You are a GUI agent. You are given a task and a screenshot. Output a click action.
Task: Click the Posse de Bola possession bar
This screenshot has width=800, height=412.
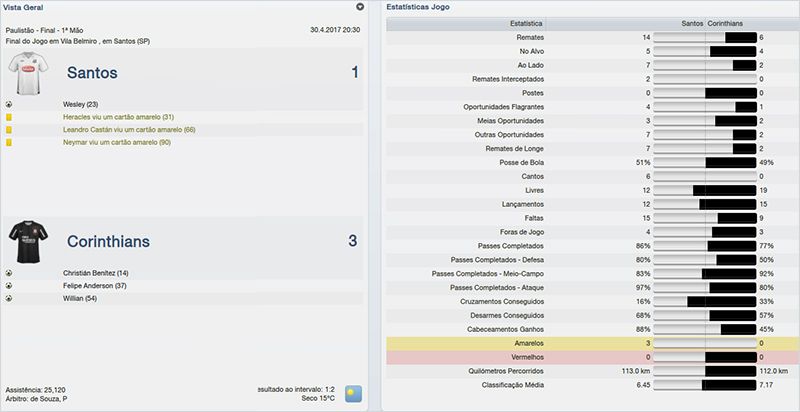click(705, 161)
